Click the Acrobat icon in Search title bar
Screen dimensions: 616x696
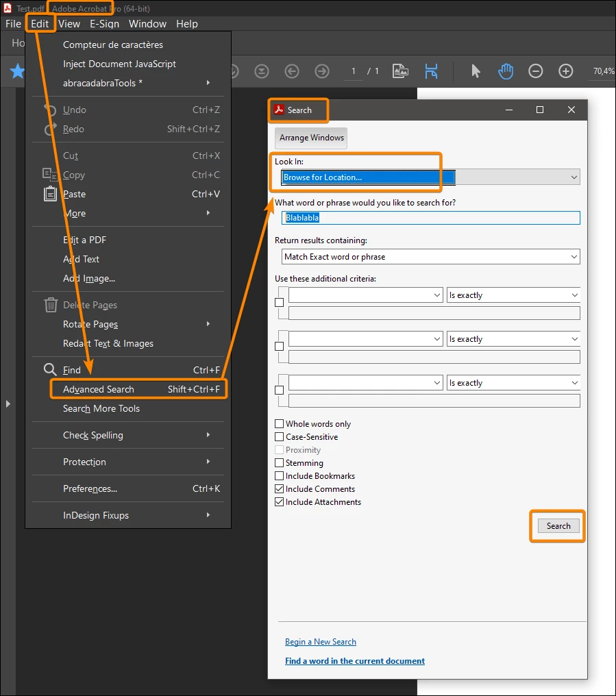coord(279,110)
